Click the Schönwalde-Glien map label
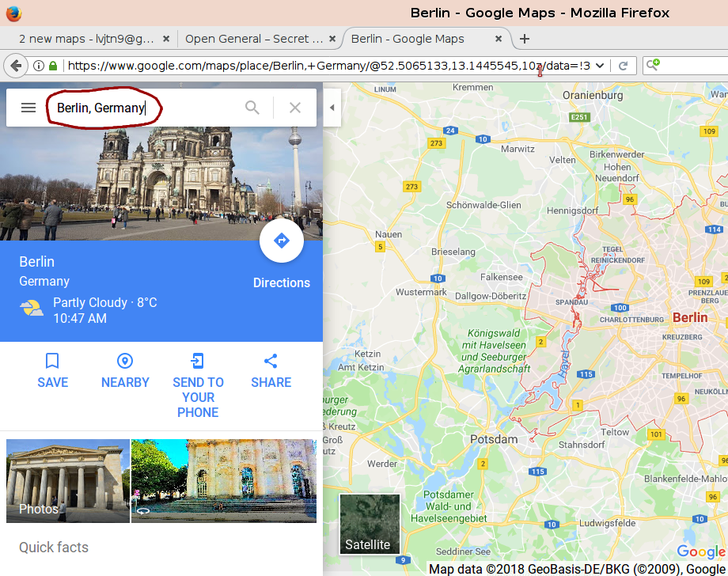This screenshot has height=576, width=728. coord(483,205)
